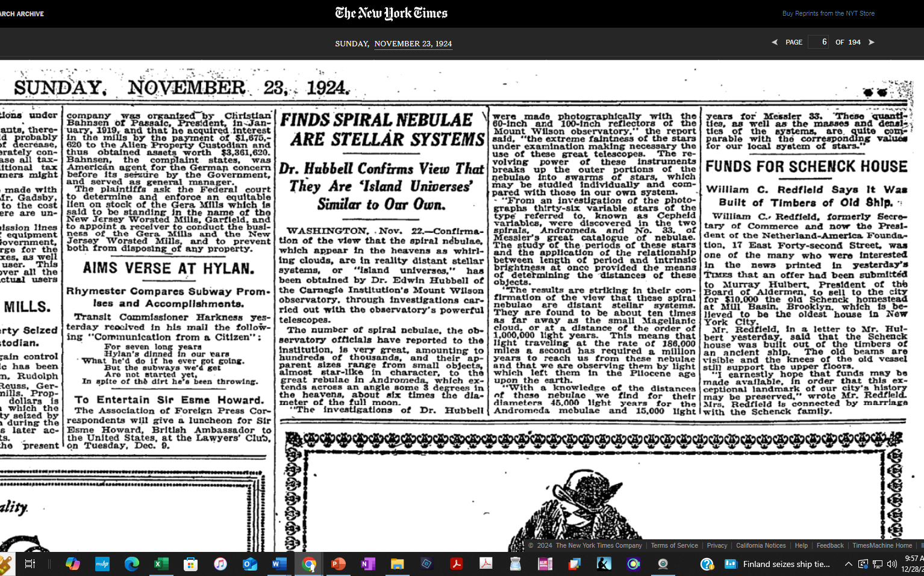The width and height of the screenshot is (924, 576).
Task: Open the Privacy link in footer
Action: [x=717, y=545]
